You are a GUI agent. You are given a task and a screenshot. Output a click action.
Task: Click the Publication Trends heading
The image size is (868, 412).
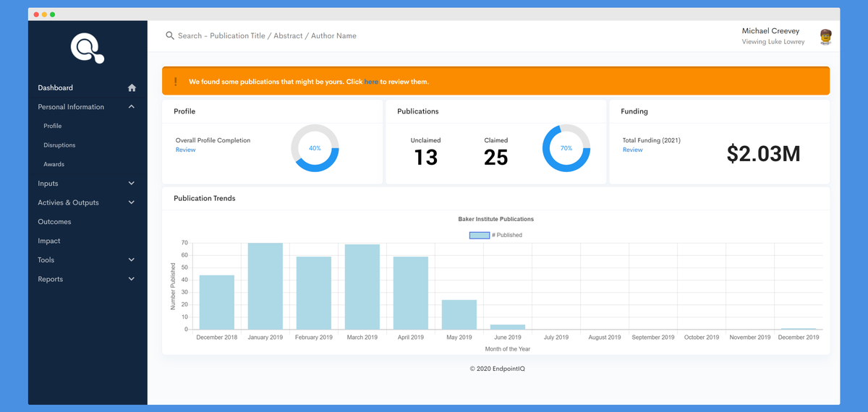[205, 198]
